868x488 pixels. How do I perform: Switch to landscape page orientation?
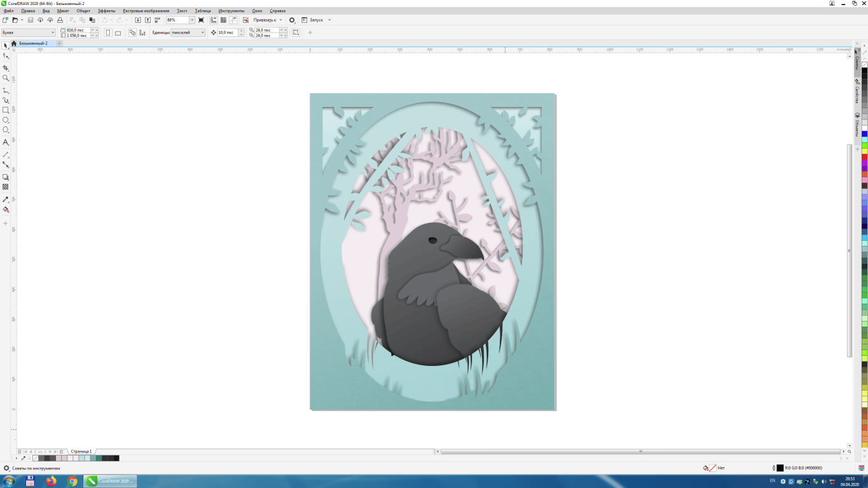(x=118, y=32)
